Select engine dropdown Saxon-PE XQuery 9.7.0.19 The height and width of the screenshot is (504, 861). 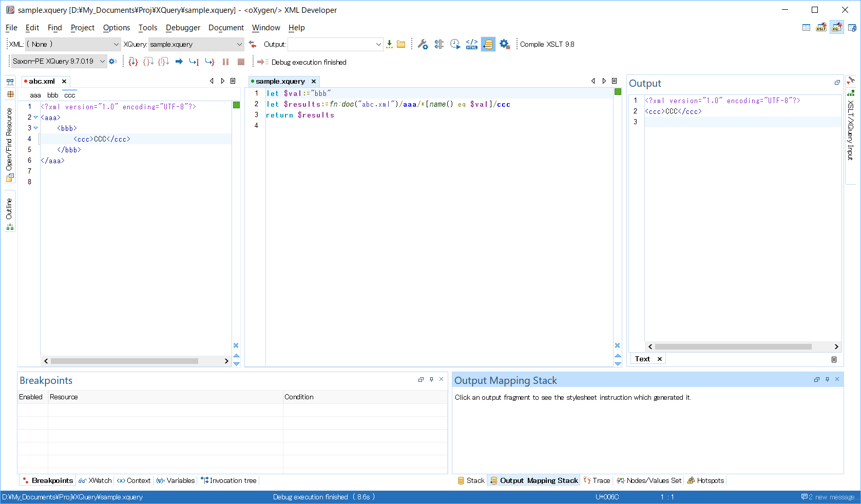pyautogui.click(x=59, y=62)
